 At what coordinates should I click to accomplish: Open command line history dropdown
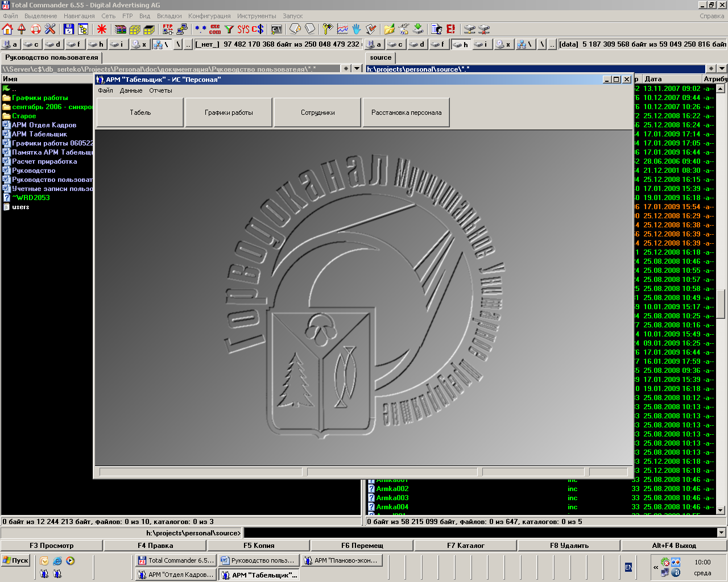722,533
